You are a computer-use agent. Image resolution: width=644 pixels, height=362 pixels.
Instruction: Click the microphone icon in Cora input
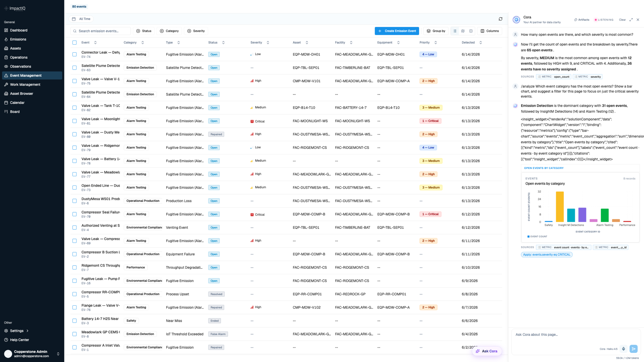click(x=623, y=349)
